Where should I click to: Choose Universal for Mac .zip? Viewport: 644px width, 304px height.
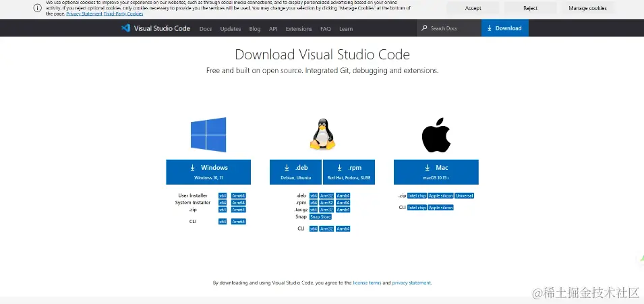[465, 196]
